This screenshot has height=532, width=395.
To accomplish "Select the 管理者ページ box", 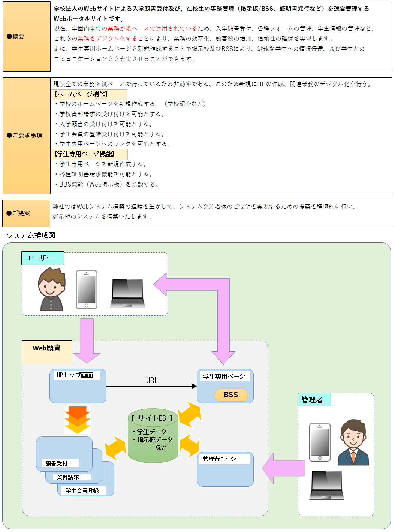I will pos(225,469).
